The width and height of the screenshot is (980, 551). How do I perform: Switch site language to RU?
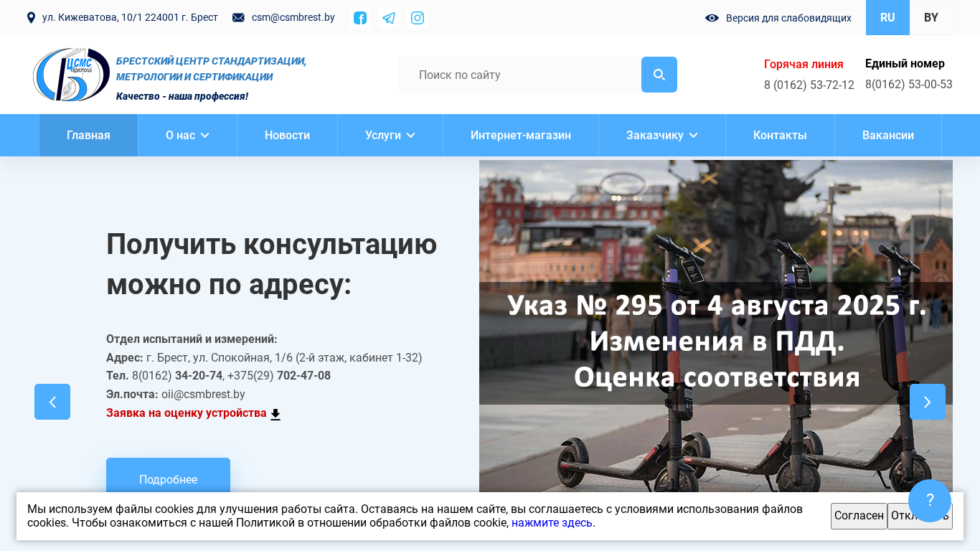tap(887, 17)
